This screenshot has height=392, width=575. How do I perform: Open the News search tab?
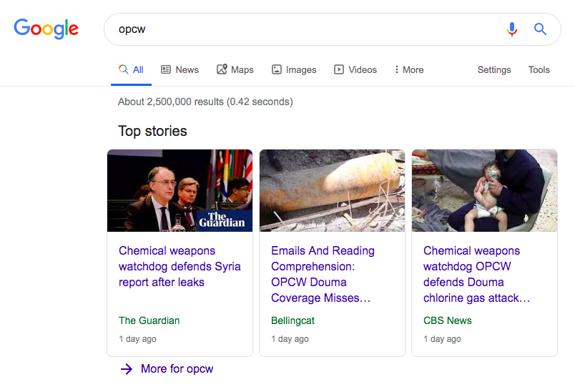coord(180,69)
